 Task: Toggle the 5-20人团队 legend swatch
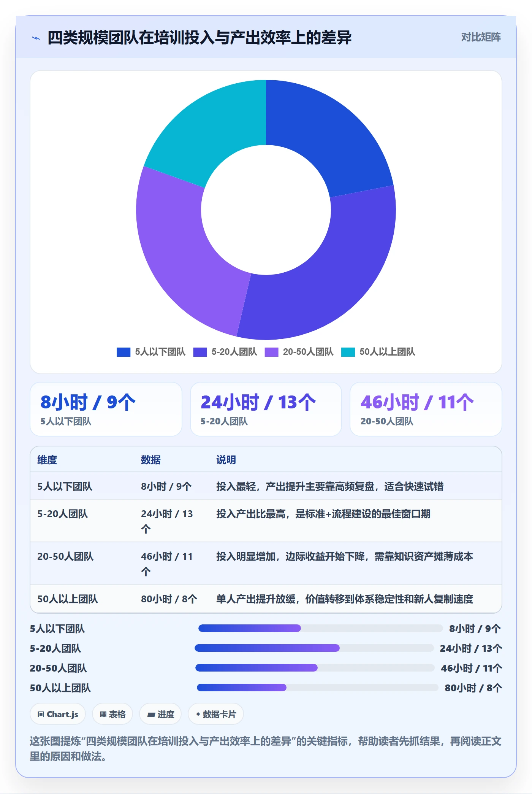click(x=200, y=352)
